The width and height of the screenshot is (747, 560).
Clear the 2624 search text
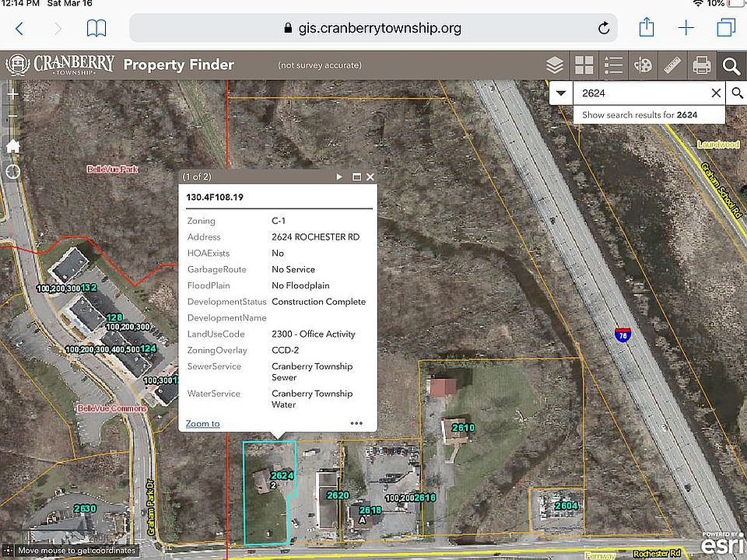coord(716,93)
